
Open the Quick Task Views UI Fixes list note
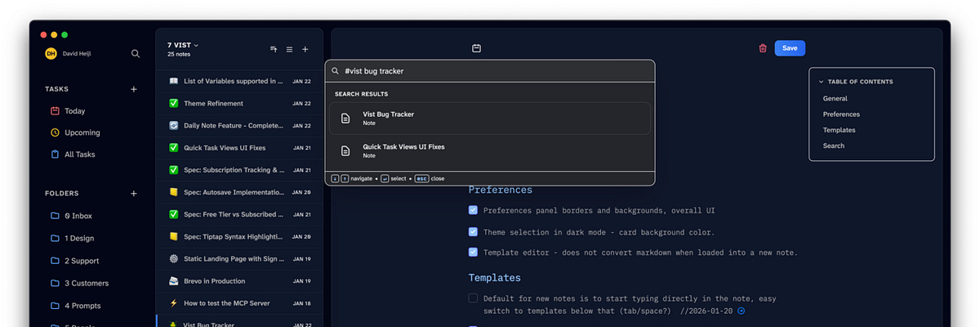pos(239,148)
